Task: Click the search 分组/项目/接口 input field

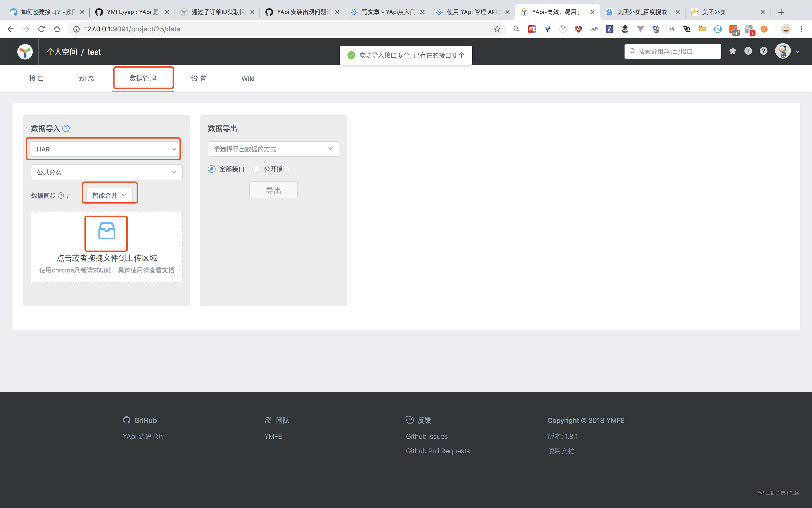Action: (x=673, y=51)
